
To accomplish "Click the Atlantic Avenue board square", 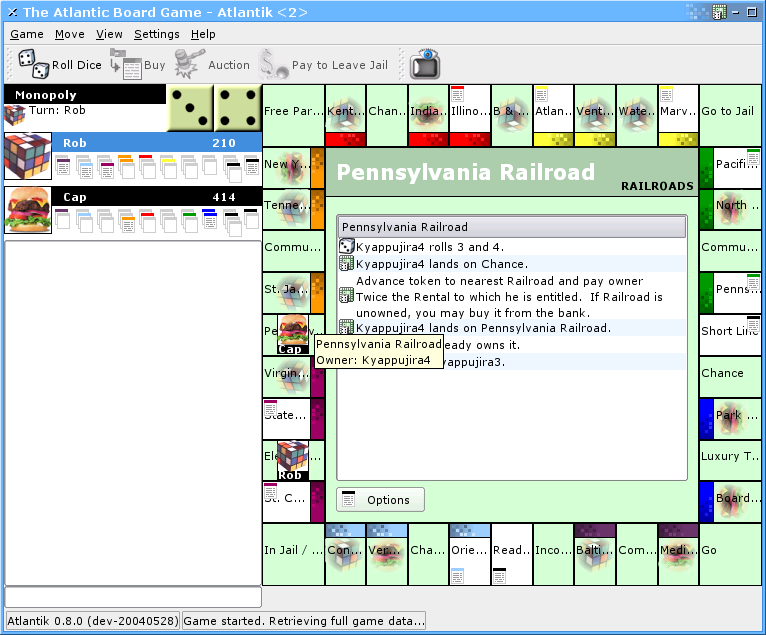I will [x=553, y=115].
